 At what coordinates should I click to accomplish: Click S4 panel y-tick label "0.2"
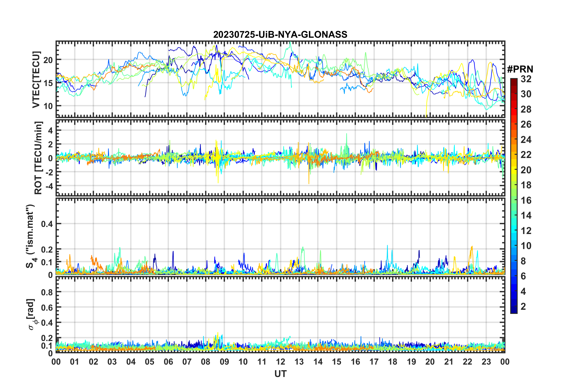[47, 249]
